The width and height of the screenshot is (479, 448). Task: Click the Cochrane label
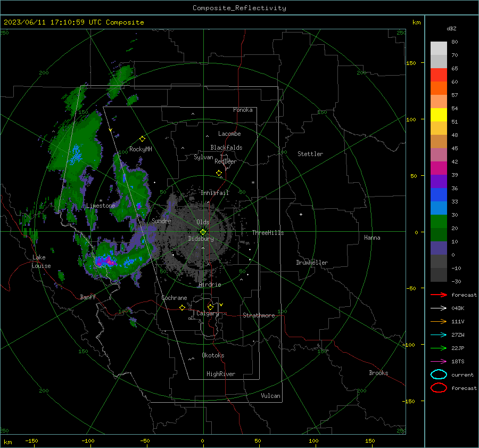(x=174, y=298)
